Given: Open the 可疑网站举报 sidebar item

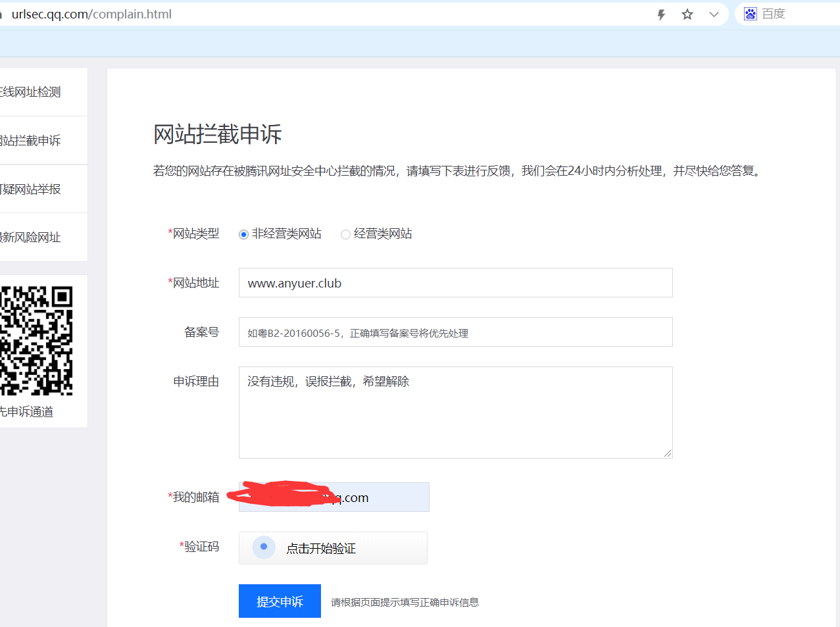Looking at the screenshot, I should pyautogui.click(x=43, y=189).
